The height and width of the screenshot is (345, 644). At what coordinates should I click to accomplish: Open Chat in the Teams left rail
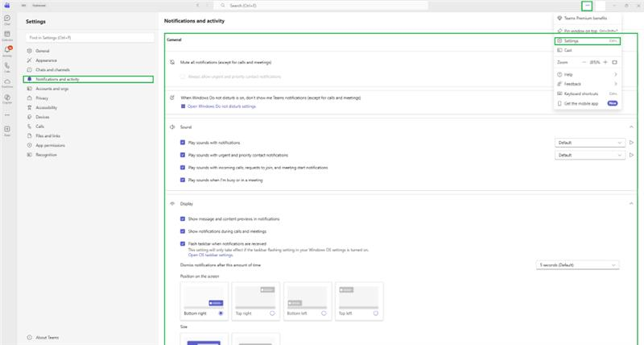pos(7,19)
